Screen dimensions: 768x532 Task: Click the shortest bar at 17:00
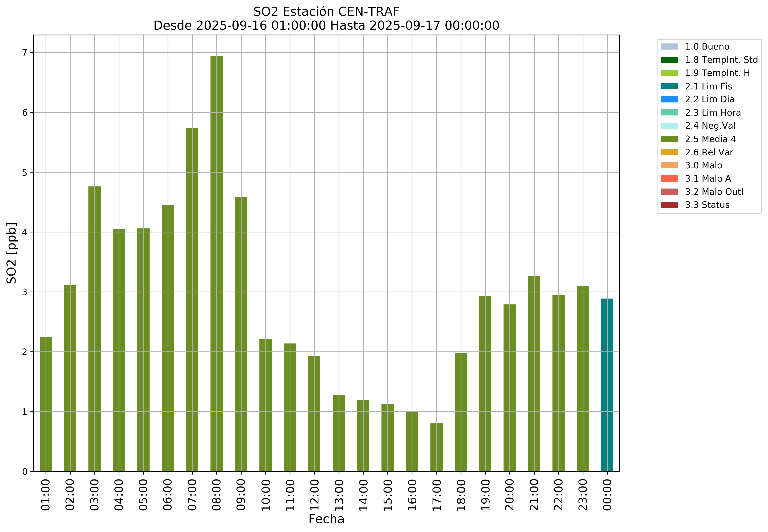pyautogui.click(x=436, y=447)
